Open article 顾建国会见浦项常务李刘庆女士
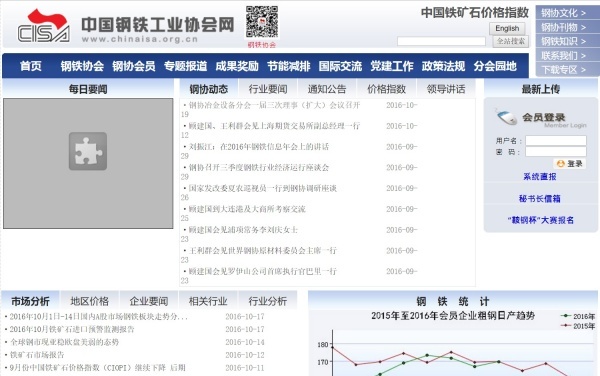 (x=243, y=230)
